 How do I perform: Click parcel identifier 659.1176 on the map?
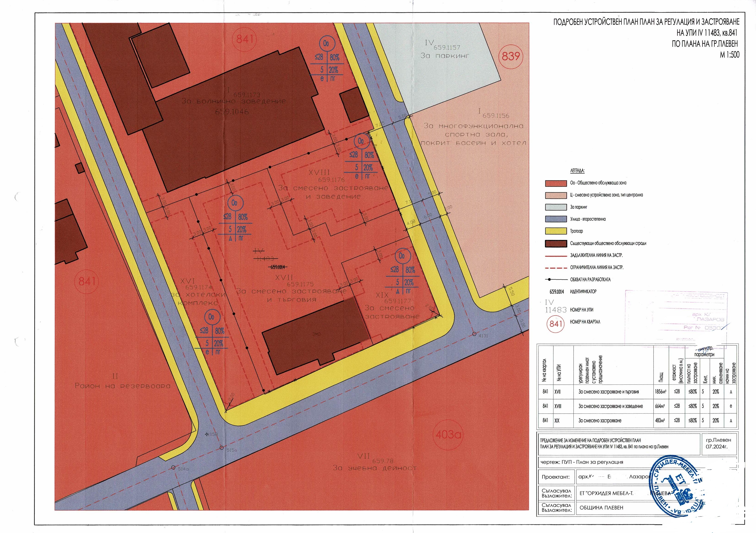331,180
